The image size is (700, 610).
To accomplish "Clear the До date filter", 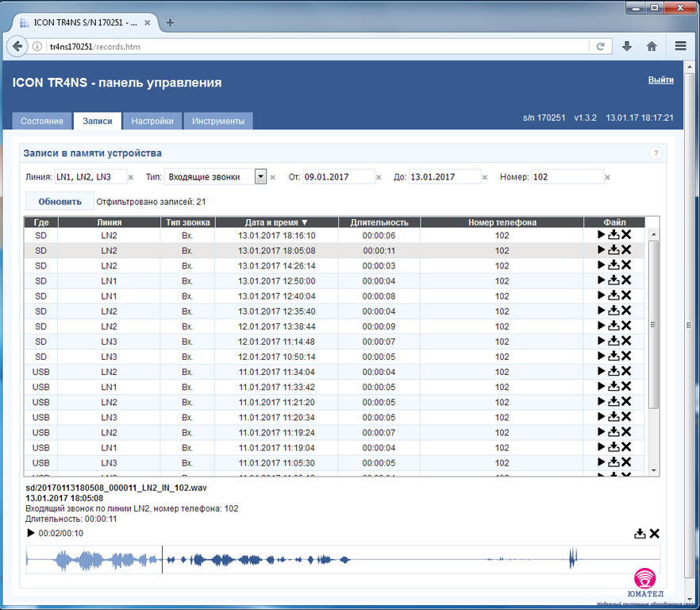I will (x=485, y=177).
